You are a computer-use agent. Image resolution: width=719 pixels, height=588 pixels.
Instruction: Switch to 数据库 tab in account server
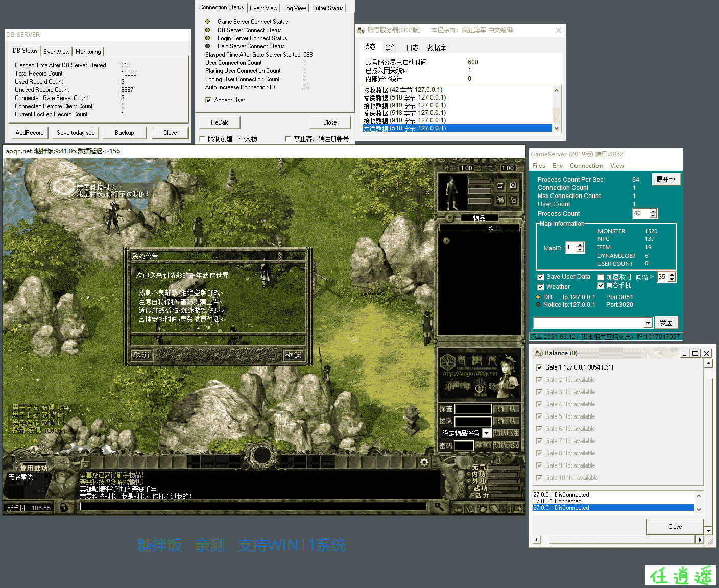[437, 47]
